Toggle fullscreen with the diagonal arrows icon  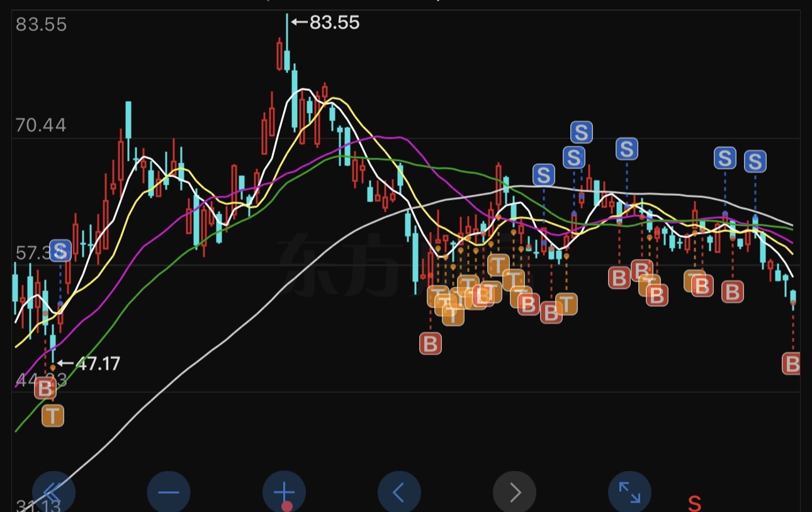[x=629, y=492]
